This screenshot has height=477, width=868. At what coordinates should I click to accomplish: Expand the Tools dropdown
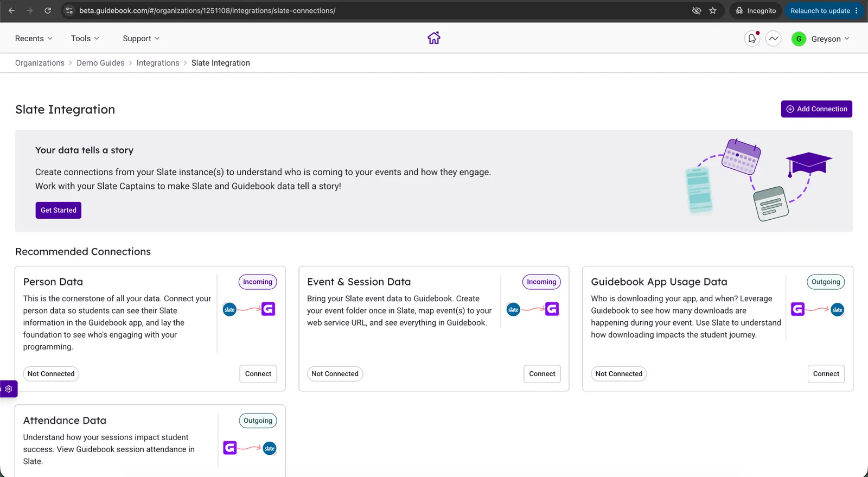click(x=85, y=39)
